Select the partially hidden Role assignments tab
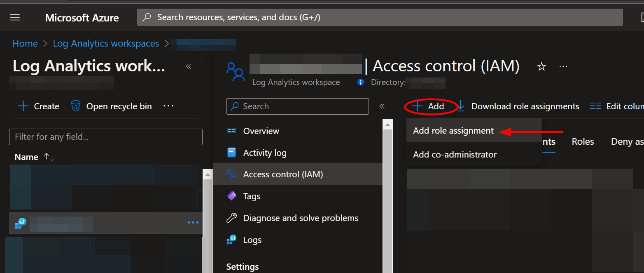644x273 pixels. click(x=549, y=142)
